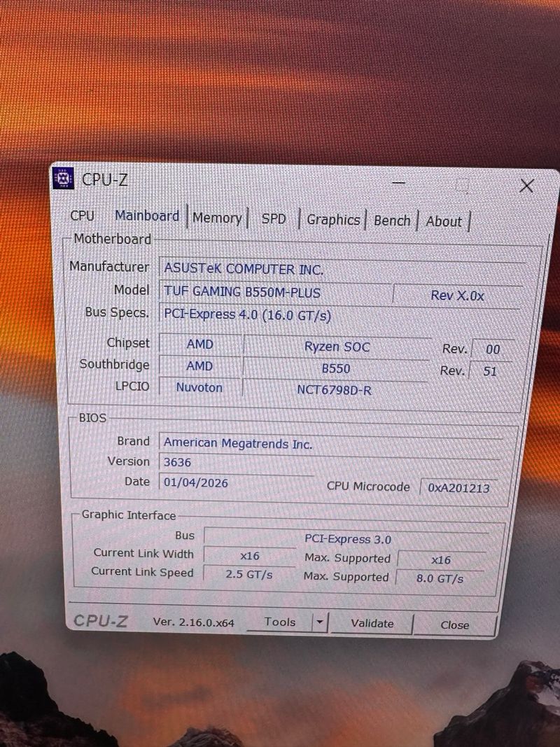Click the CPU-Z window title text

coord(105,179)
